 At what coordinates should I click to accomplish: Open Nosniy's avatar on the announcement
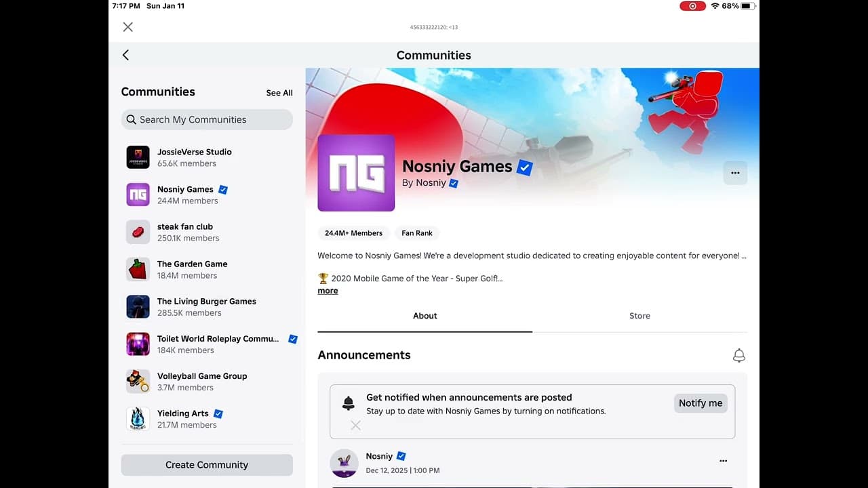coord(344,463)
